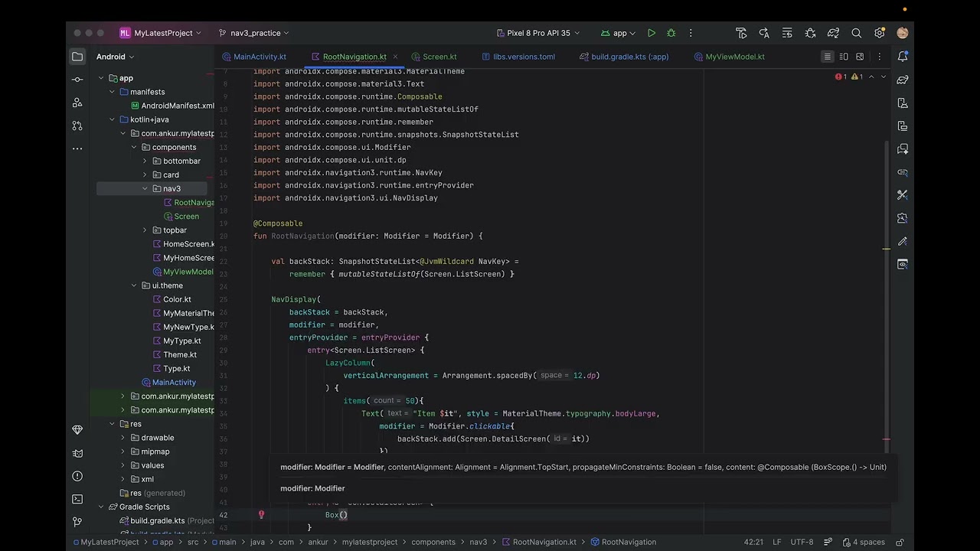Open the Terminal tool window
Image resolution: width=980 pixels, height=551 pixels.
pyautogui.click(x=77, y=499)
